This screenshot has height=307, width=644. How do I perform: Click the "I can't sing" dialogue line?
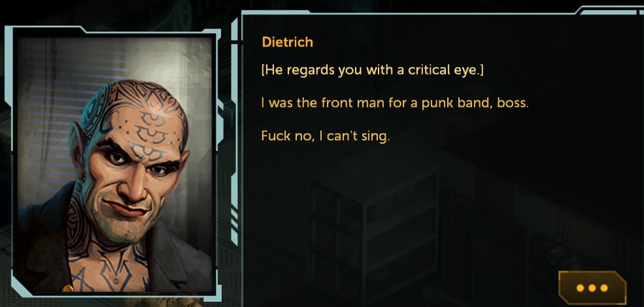(326, 135)
